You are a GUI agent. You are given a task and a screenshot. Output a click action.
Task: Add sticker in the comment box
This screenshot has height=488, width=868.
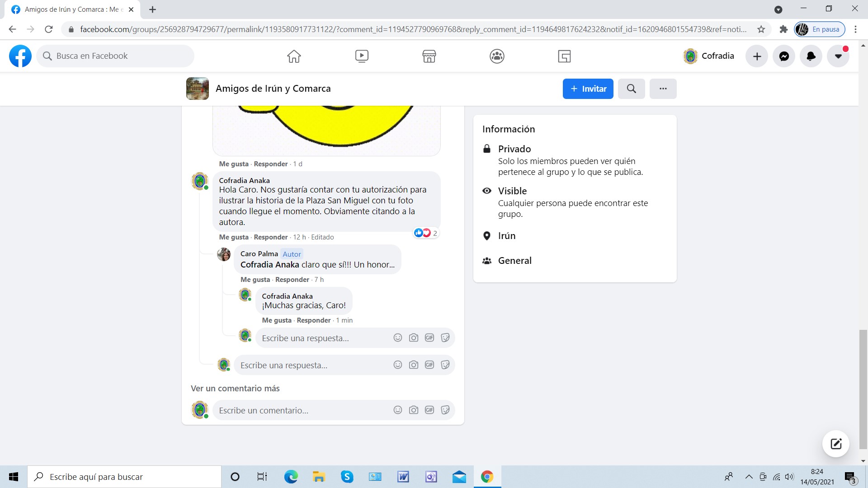click(x=445, y=410)
